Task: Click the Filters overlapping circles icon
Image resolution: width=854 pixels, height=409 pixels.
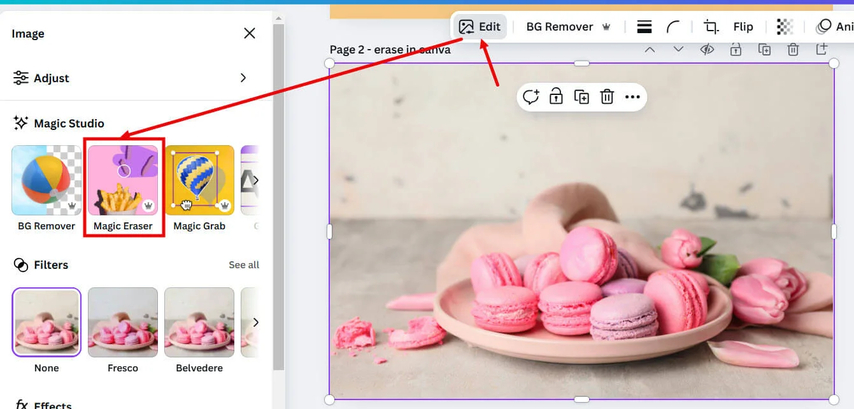Action: 21,265
